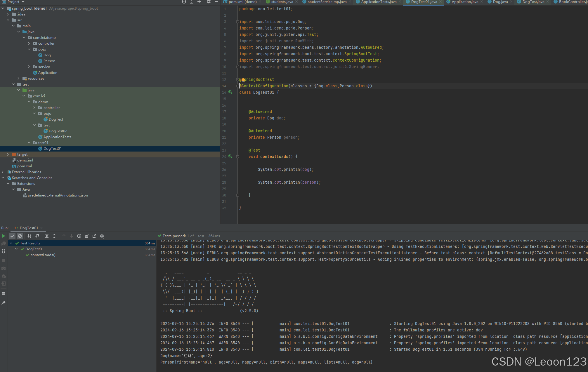Sort test results alphabetically
Viewport: 588px width, 372px height.
(30, 236)
